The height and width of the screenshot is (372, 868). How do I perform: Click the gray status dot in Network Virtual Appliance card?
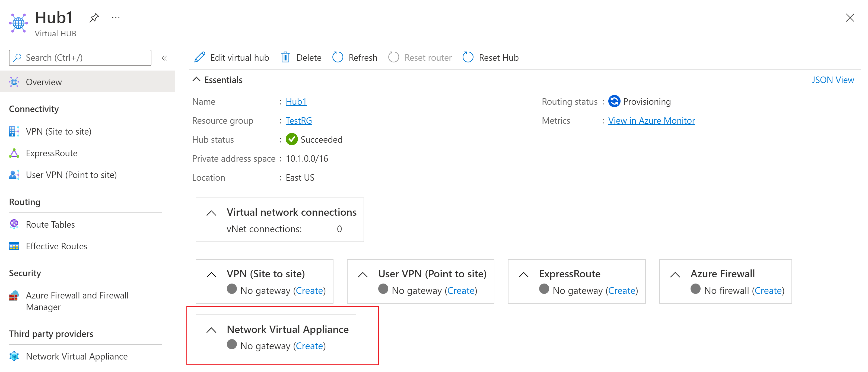pos(232,344)
